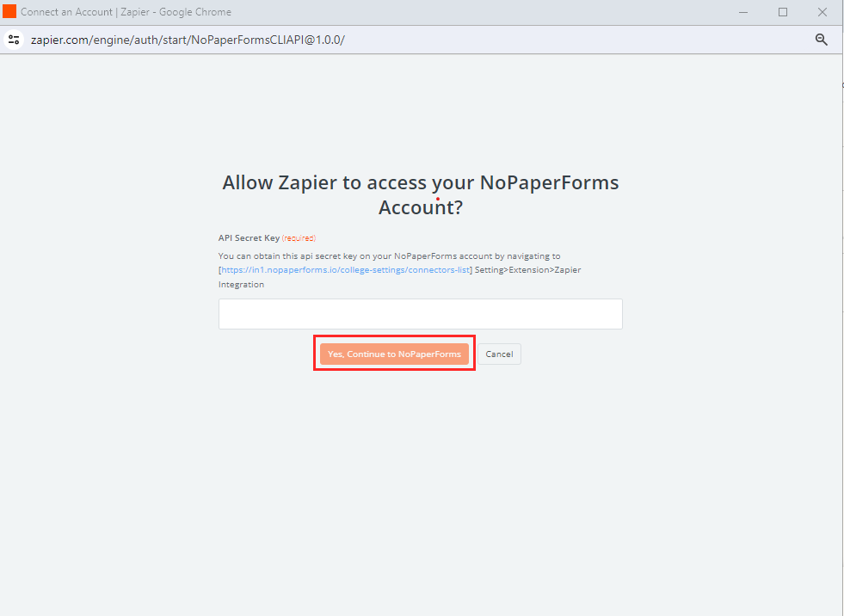
Task: Click the '(required)' marker text
Action: [x=299, y=238]
